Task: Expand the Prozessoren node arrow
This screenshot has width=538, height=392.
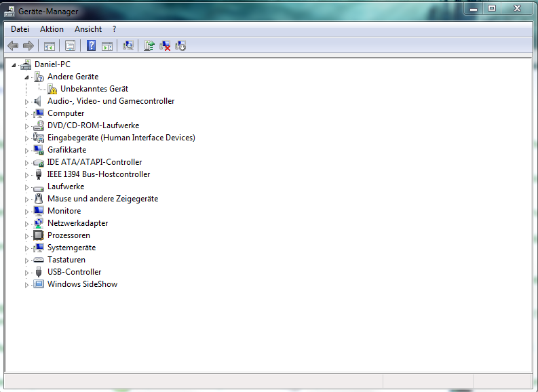Action: pos(26,236)
